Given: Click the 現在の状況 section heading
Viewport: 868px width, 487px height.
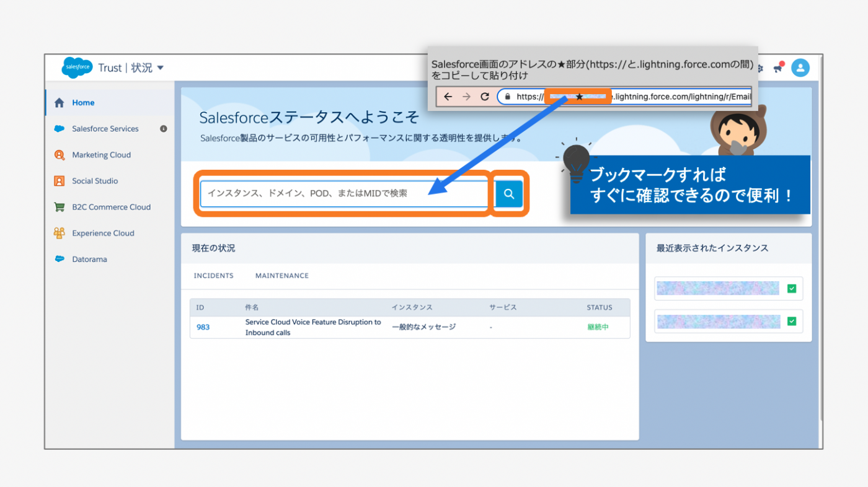Looking at the screenshot, I should click(x=214, y=248).
